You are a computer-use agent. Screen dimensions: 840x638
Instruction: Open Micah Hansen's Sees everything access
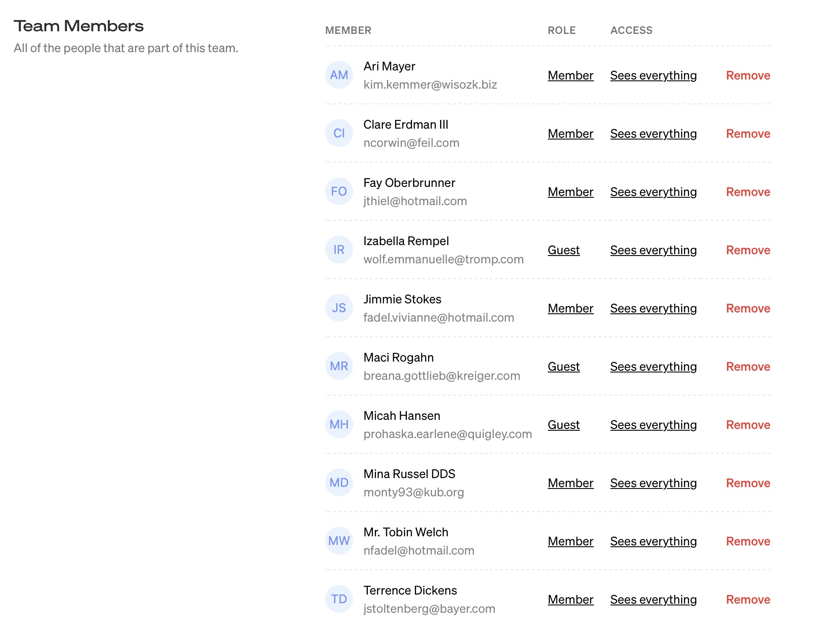point(653,425)
